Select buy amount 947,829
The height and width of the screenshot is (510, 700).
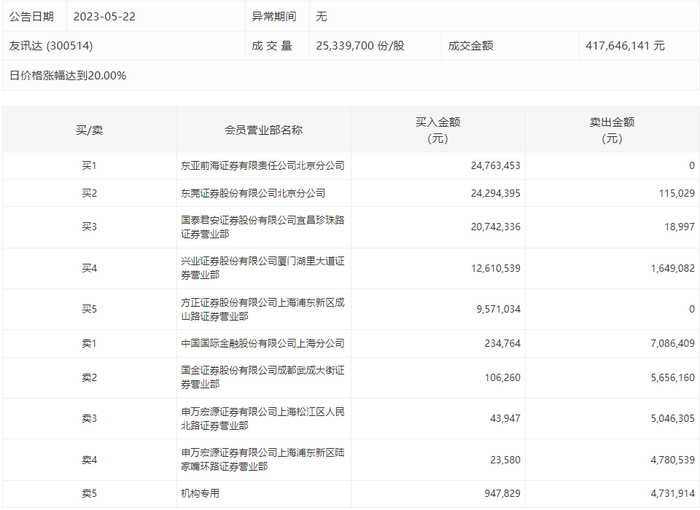coord(502,493)
